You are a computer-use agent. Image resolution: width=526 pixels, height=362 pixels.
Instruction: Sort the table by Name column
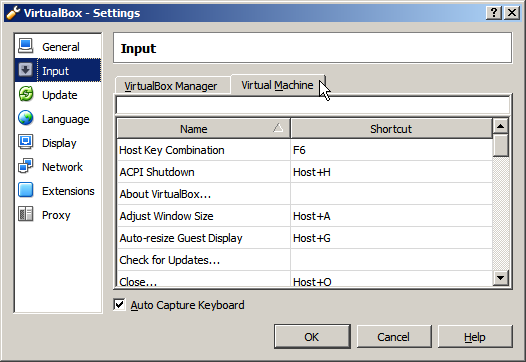[204, 128]
